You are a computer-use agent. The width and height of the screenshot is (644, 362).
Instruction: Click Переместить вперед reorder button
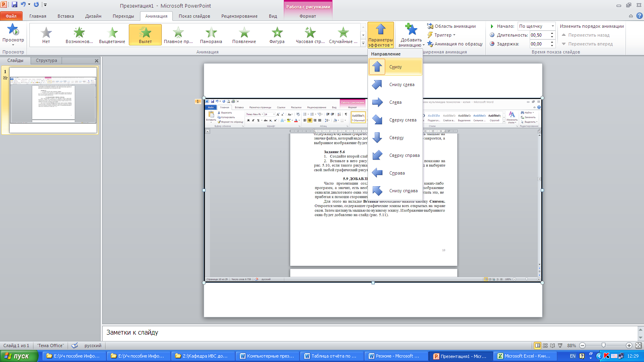click(587, 44)
